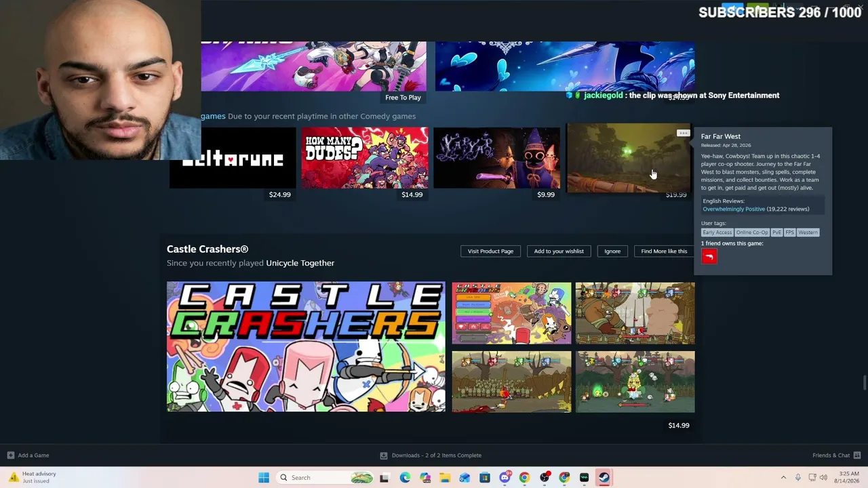This screenshot has height=488, width=868.
Task: Open the black waveform app on taskbar
Action: coord(584,477)
